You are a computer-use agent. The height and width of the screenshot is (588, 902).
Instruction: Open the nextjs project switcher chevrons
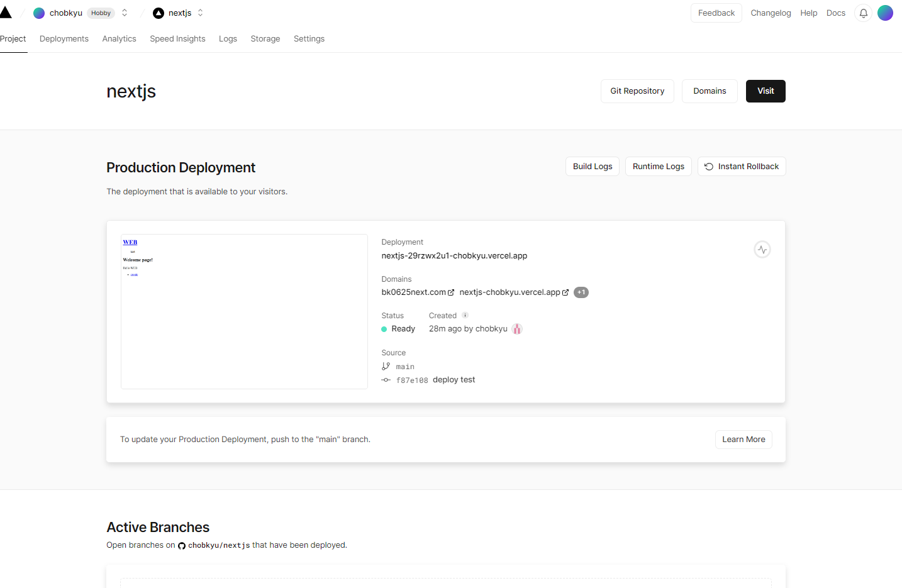point(201,13)
